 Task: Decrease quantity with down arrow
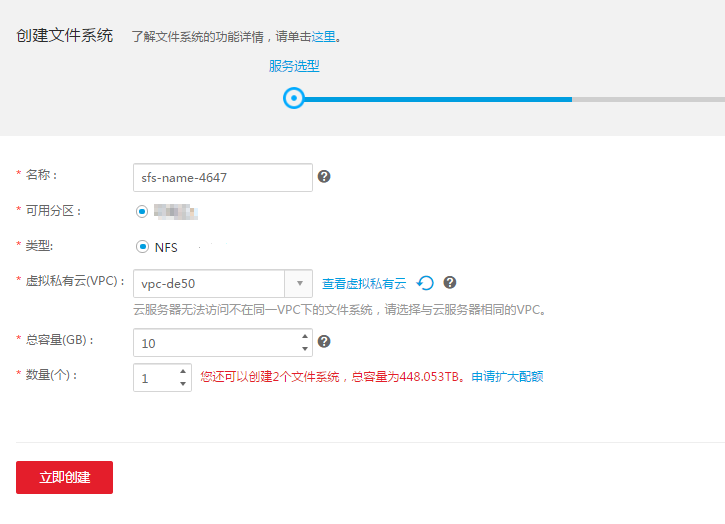click(x=183, y=384)
